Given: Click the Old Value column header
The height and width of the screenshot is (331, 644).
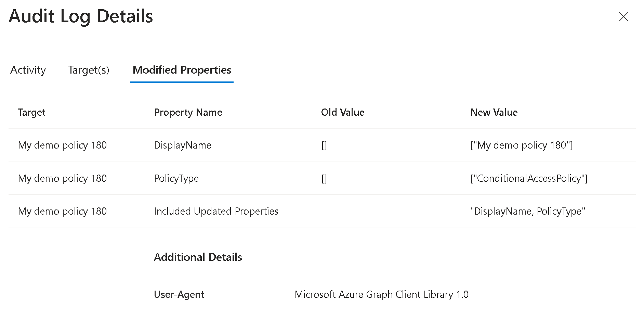Looking at the screenshot, I should pos(343,112).
